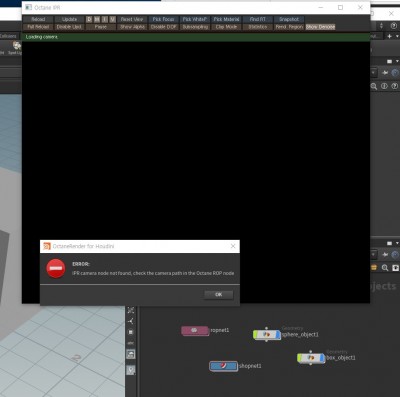Viewport: 400px width, 397px height.
Task: Select the ropnet1 node icon
Action: [195, 330]
